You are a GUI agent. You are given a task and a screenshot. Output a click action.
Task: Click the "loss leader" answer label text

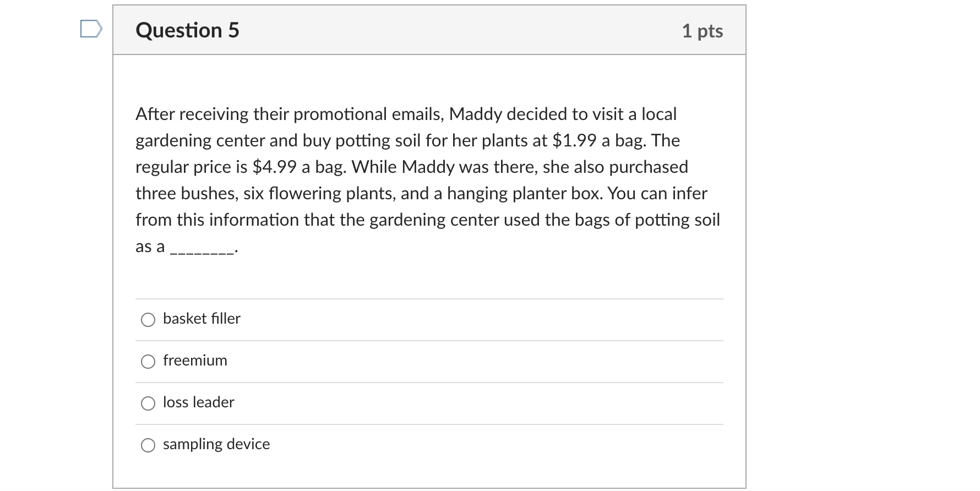point(198,402)
